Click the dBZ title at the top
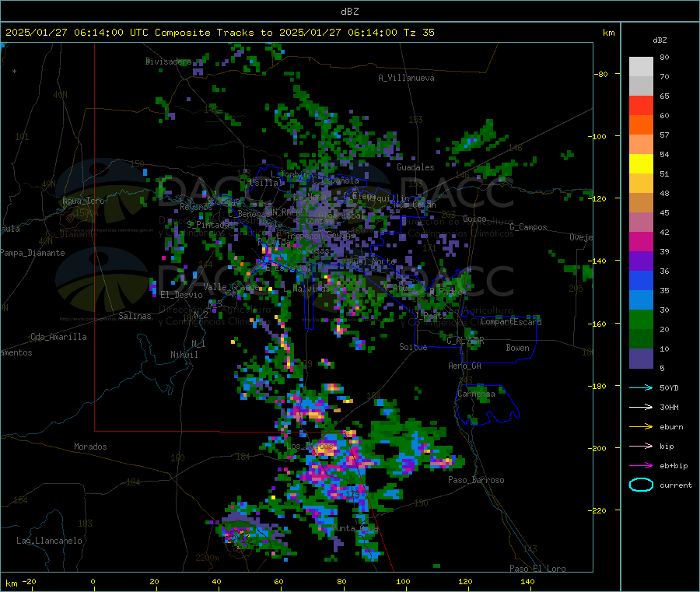700x592 pixels. point(349,12)
